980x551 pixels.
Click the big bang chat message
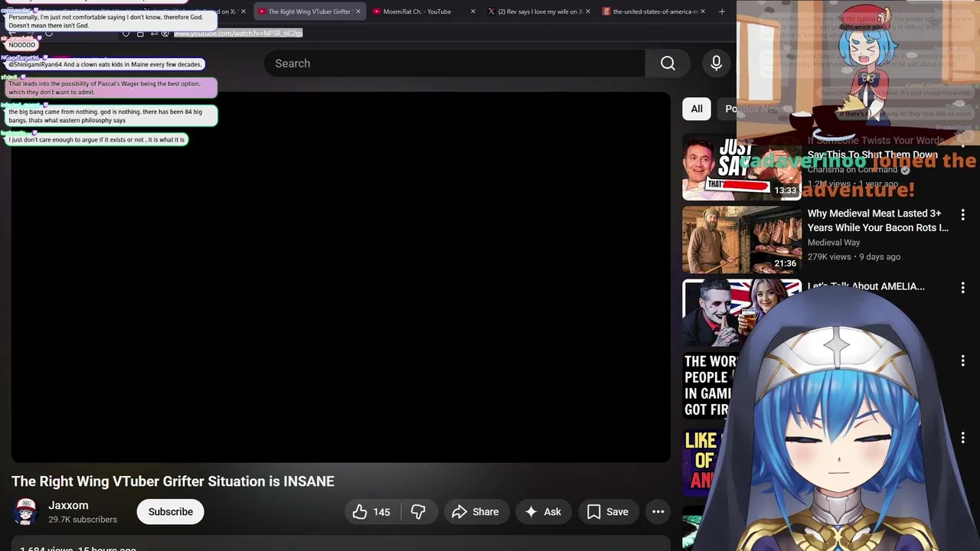(111, 116)
